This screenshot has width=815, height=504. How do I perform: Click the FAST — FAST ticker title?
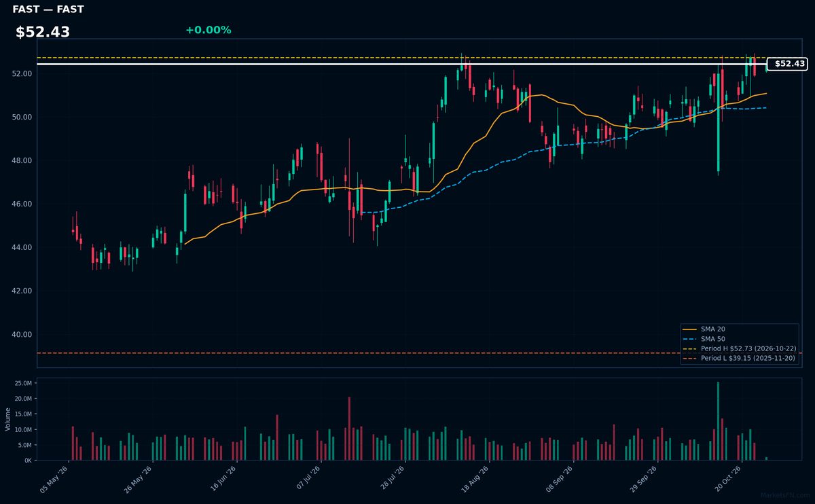click(48, 10)
